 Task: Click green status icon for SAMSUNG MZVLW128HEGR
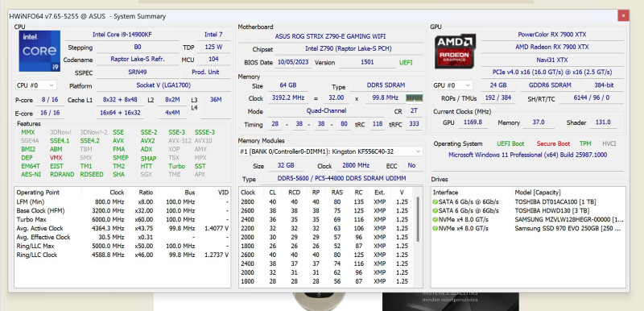coord(435,219)
